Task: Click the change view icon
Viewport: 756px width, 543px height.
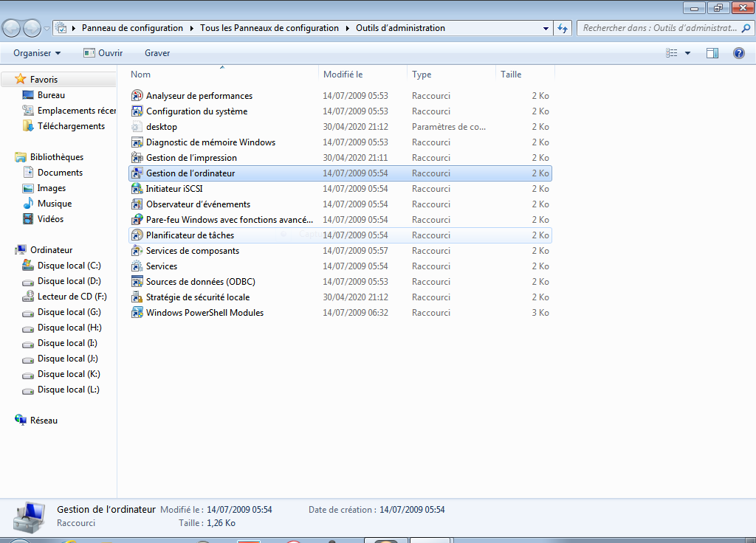Action: pos(672,53)
